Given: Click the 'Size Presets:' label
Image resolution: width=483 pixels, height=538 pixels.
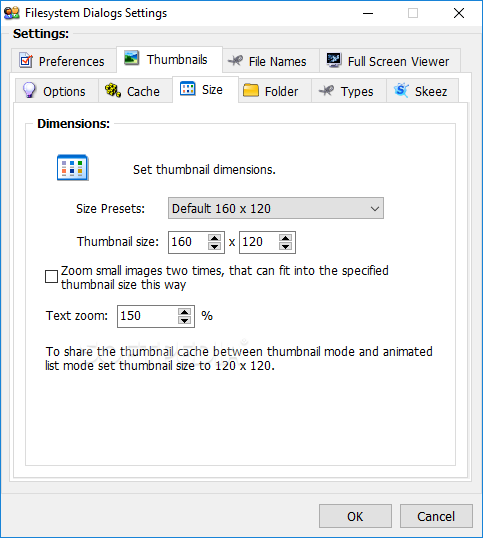Looking at the screenshot, I should tap(110, 209).
